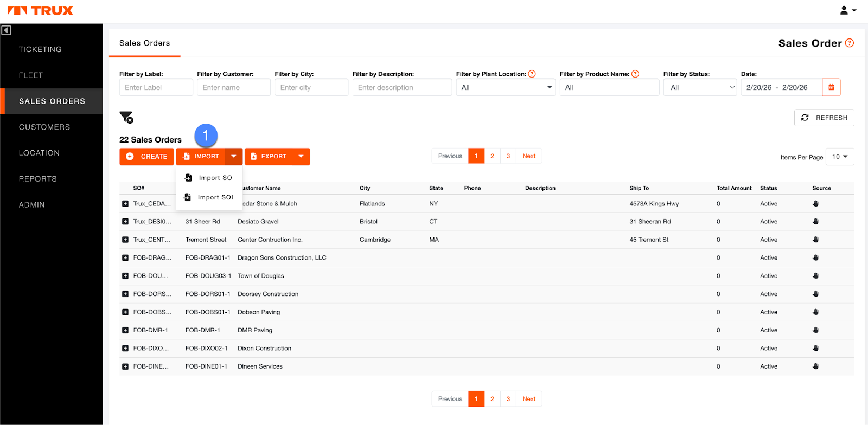Expand the Trux_CENT sales order row
The height and width of the screenshot is (425, 868).
click(x=125, y=240)
